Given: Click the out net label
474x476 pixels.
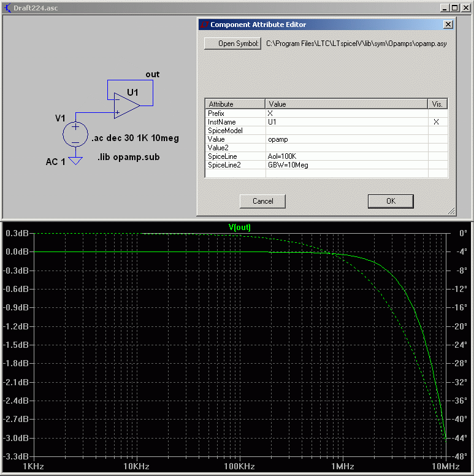Looking at the screenshot, I should (x=152, y=74).
